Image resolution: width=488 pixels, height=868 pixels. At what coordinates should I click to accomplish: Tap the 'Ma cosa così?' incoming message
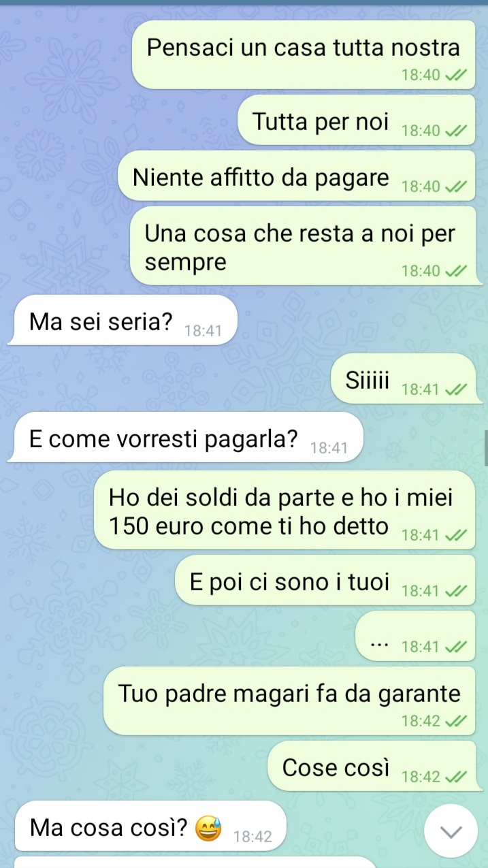point(148,826)
